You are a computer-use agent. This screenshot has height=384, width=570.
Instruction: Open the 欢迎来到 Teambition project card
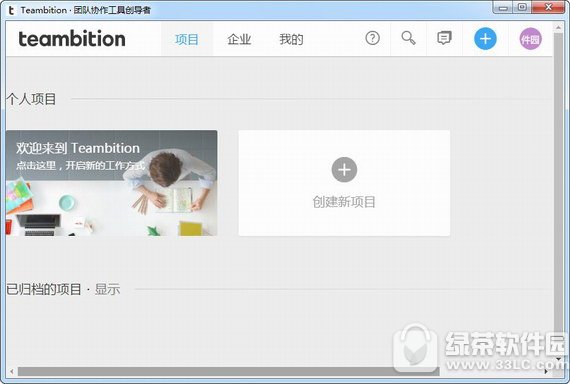pyautogui.click(x=111, y=183)
